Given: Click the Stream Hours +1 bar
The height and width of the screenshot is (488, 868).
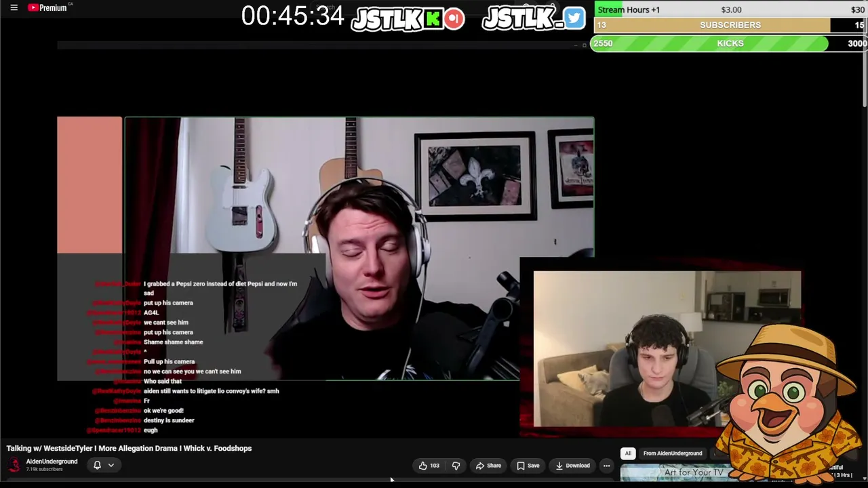Looking at the screenshot, I should click(730, 9).
